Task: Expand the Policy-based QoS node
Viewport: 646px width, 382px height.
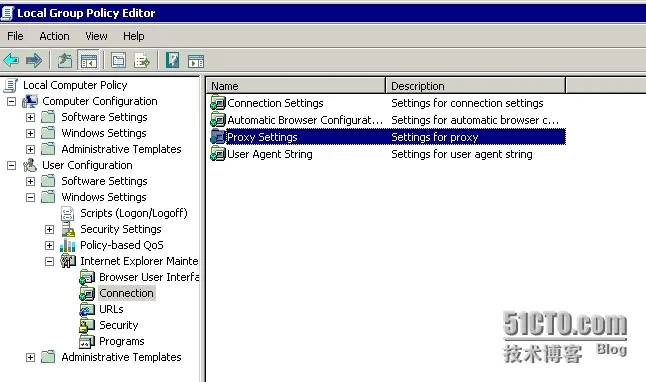Action: click(x=49, y=246)
